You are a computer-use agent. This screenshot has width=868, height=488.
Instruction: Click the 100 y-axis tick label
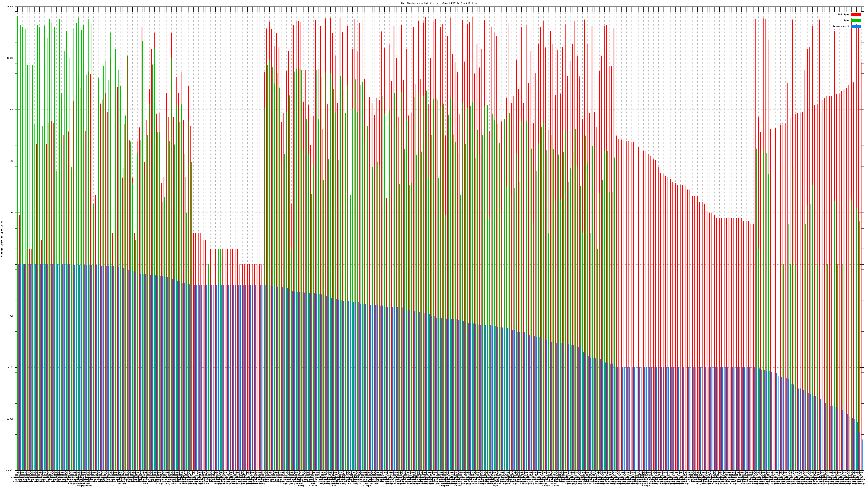pyautogui.click(x=11, y=161)
